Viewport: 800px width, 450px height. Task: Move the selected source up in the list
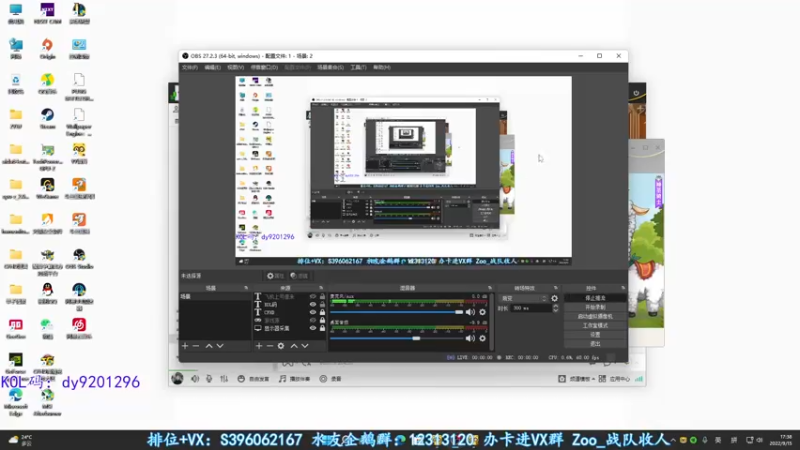[x=294, y=346]
